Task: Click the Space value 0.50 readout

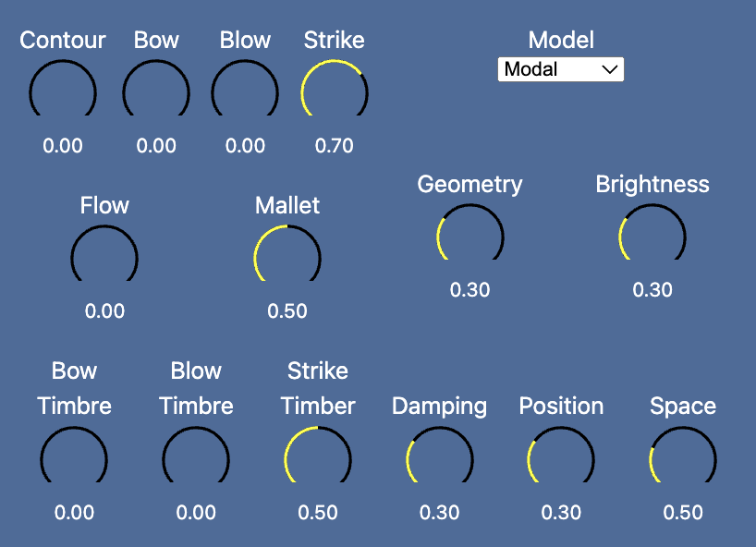Action: [x=683, y=512]
